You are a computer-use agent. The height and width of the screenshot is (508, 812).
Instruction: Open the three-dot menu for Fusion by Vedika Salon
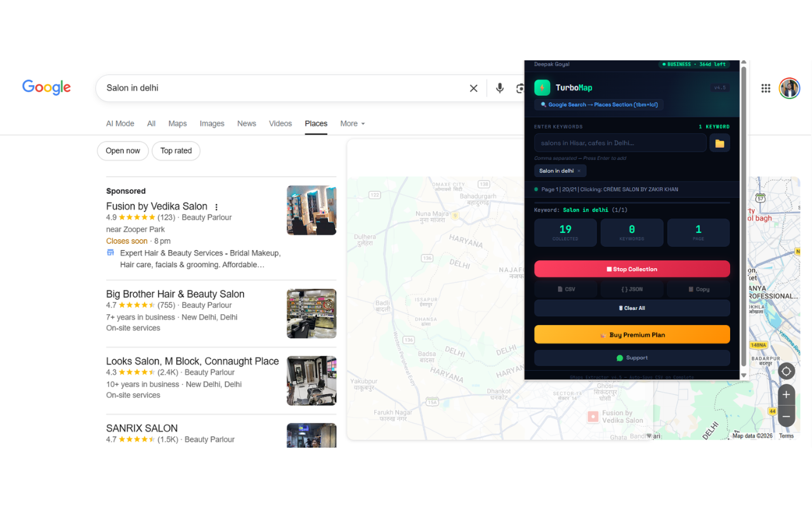click(x=216, y=206)
